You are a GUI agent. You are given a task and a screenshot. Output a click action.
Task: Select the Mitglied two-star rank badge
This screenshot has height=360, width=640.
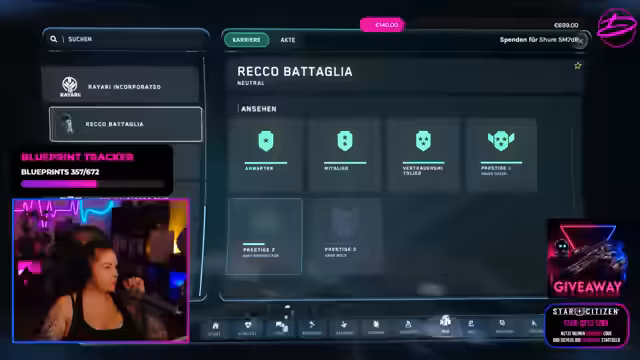pos(345,141)
